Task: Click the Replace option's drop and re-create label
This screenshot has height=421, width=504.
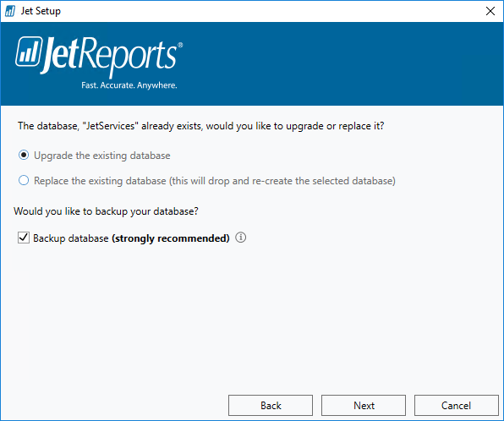Action: pos(215,181)
